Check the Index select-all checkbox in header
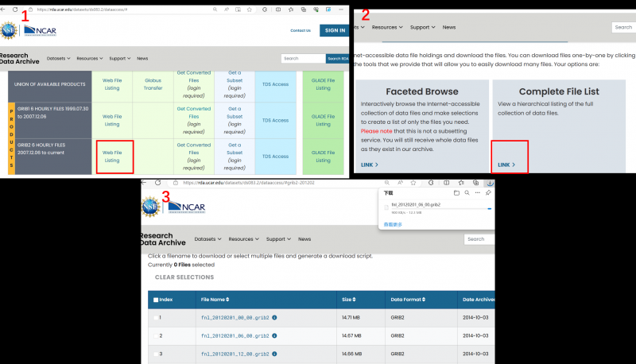636x364 pixels. coord(155,300)
